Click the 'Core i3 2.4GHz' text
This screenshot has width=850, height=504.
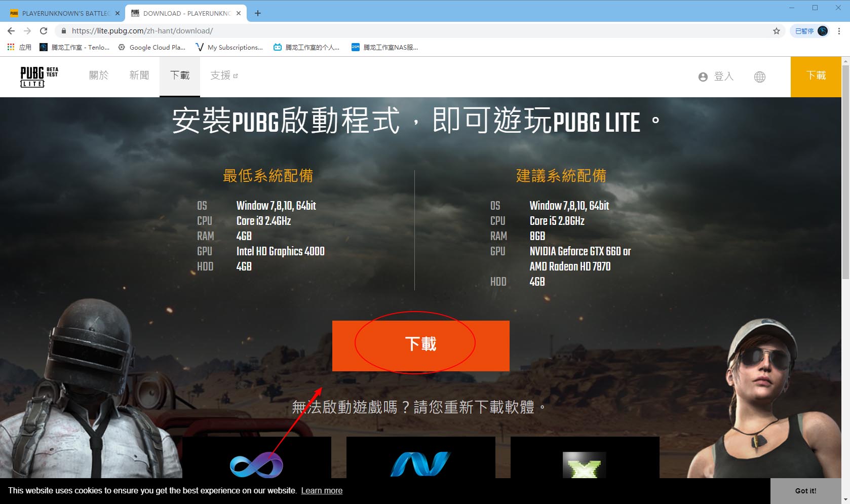[264, 221]
